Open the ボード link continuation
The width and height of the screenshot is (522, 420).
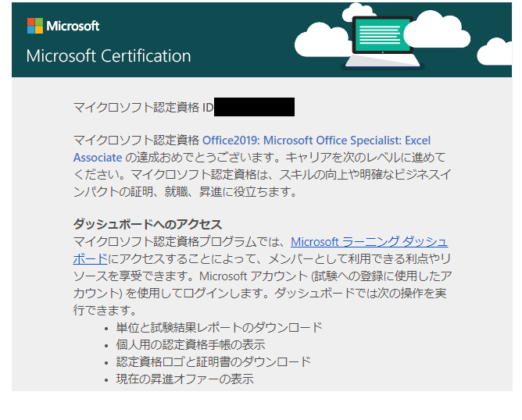[x=90, y=259]
